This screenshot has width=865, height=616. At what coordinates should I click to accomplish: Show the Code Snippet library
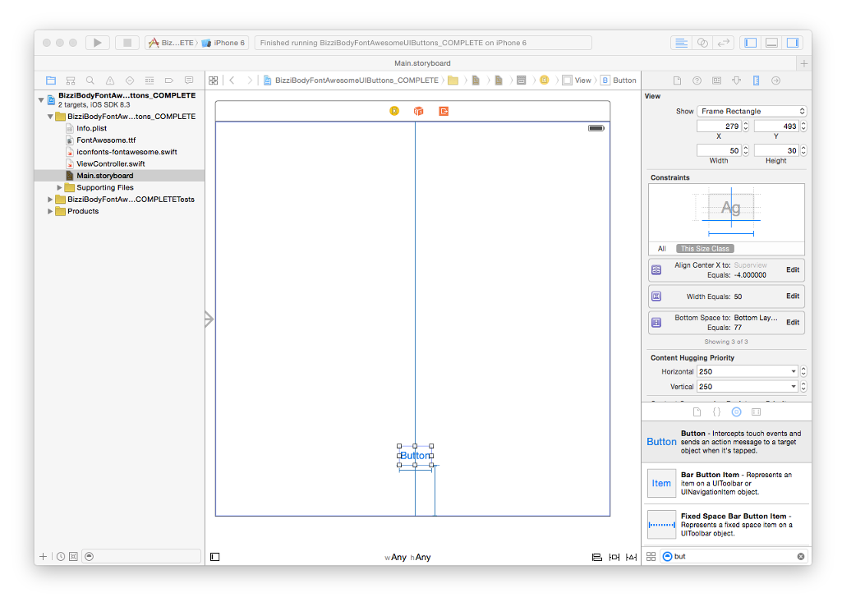click(716, 411)
